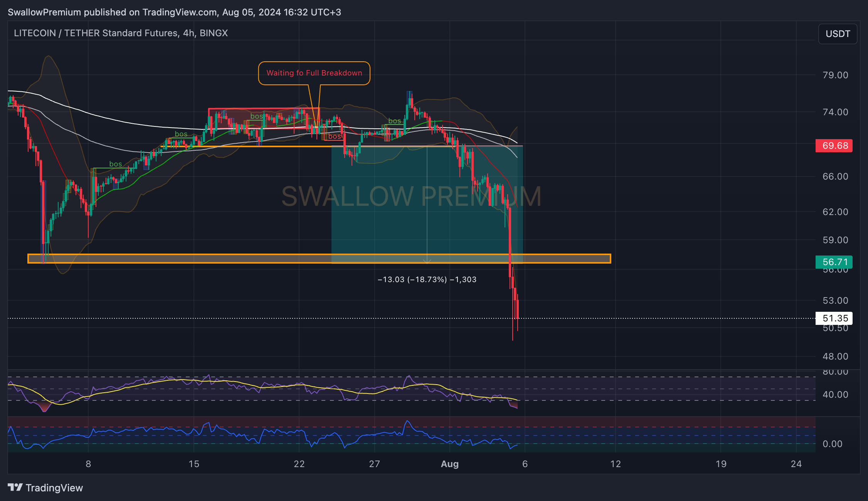Select the 48.00 price axis value
The height and width of the screenshot is (501, 868).
coord(835,356)
